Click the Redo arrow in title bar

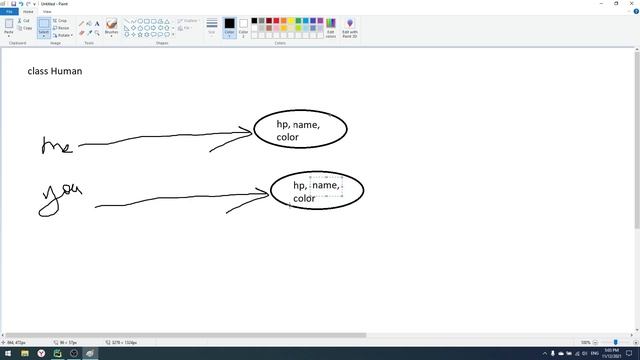tap(28, 4)
